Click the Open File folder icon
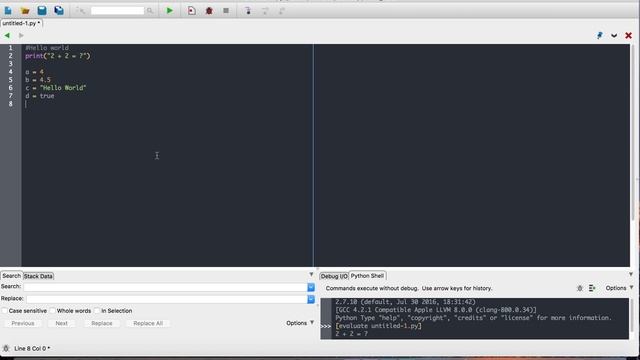The image size is (640, 360). click(x=25, y=11)
